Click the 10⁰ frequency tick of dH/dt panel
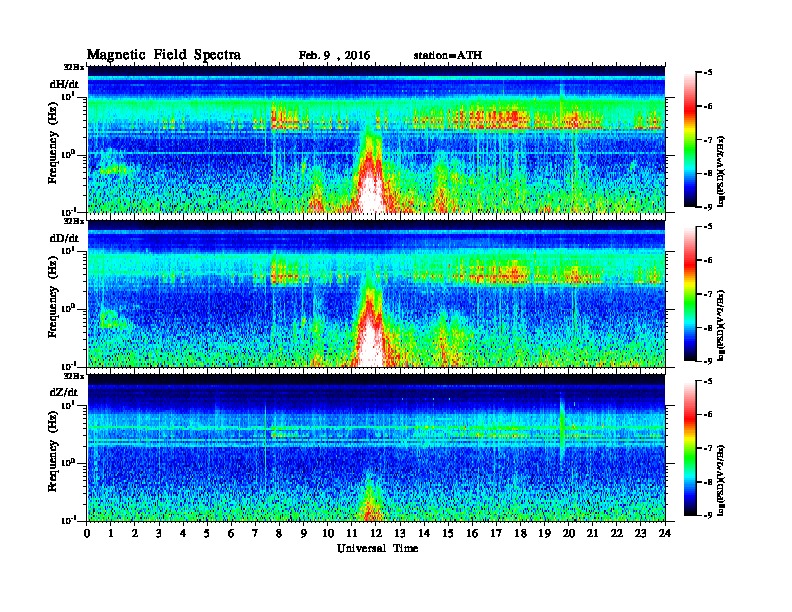The width and height of the screenshot is (792, 612). 68,155
